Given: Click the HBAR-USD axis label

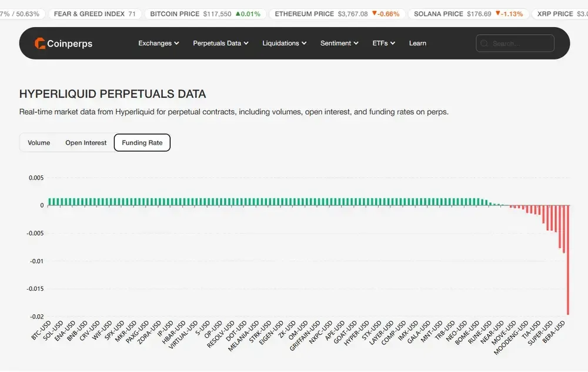Looking at the screenshot, I should [x=173, y=332].
